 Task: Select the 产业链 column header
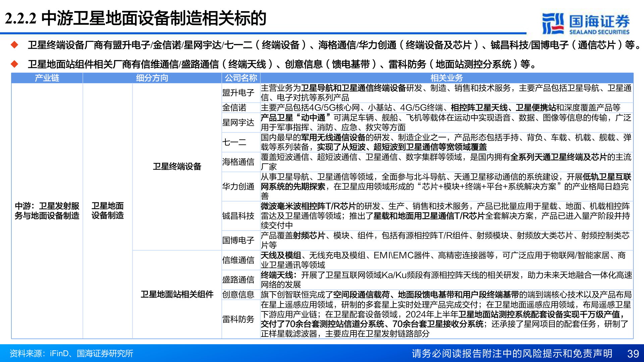(x=47, y=78)
